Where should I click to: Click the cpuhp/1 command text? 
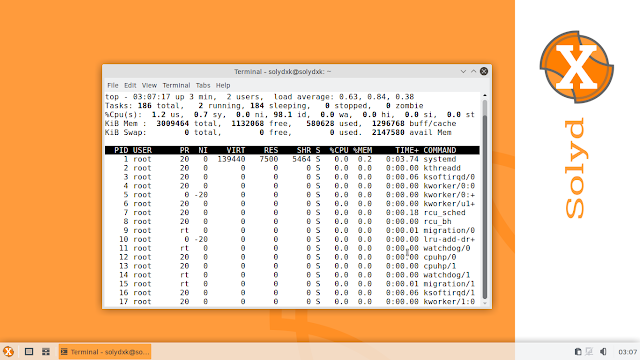440,266
